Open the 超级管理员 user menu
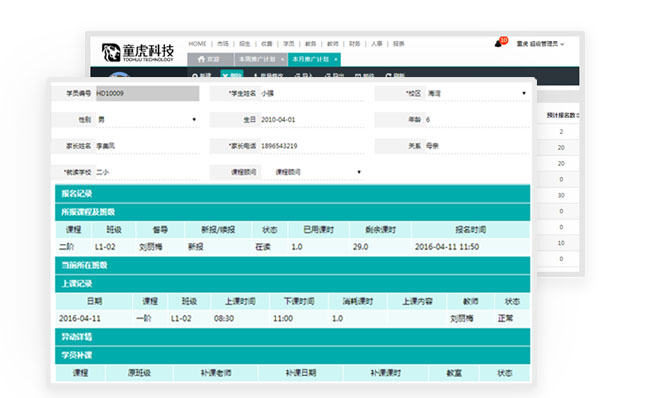Screen dimensions: 667x398 click(540, 44)
